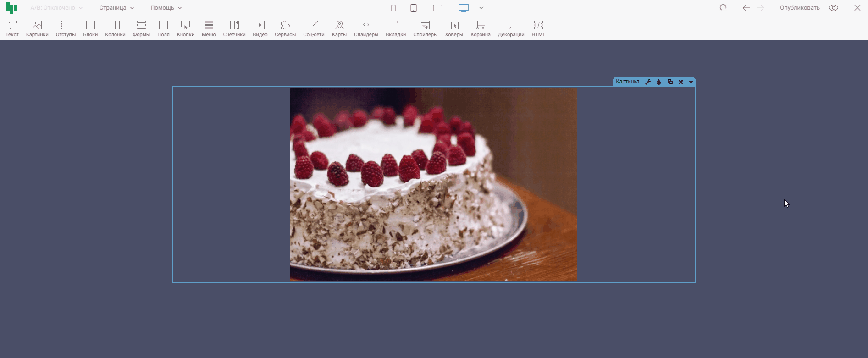The width and height of the screenshot is (868, 358).
Task: Insert an HTML code block
Action: point(538,28)
